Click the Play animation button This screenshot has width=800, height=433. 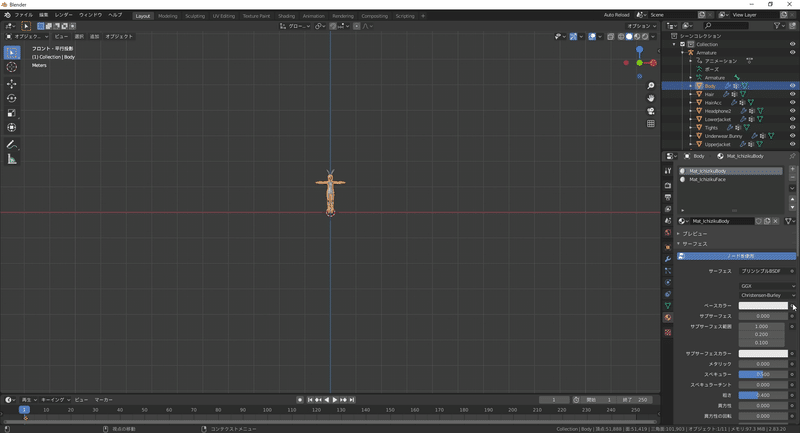click(x=335, y=400)
